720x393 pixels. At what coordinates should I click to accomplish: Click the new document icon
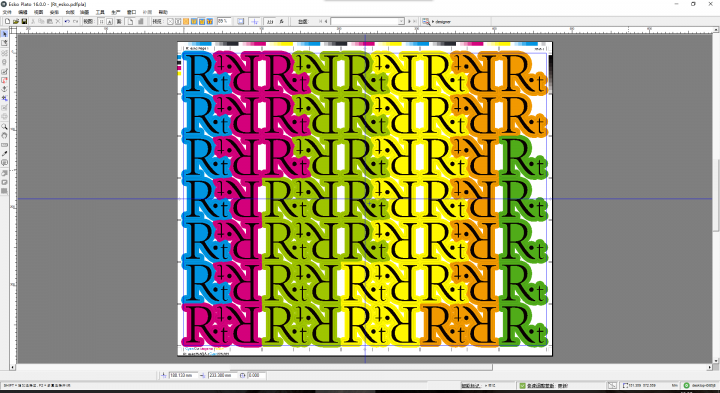(x=7, y=22)
